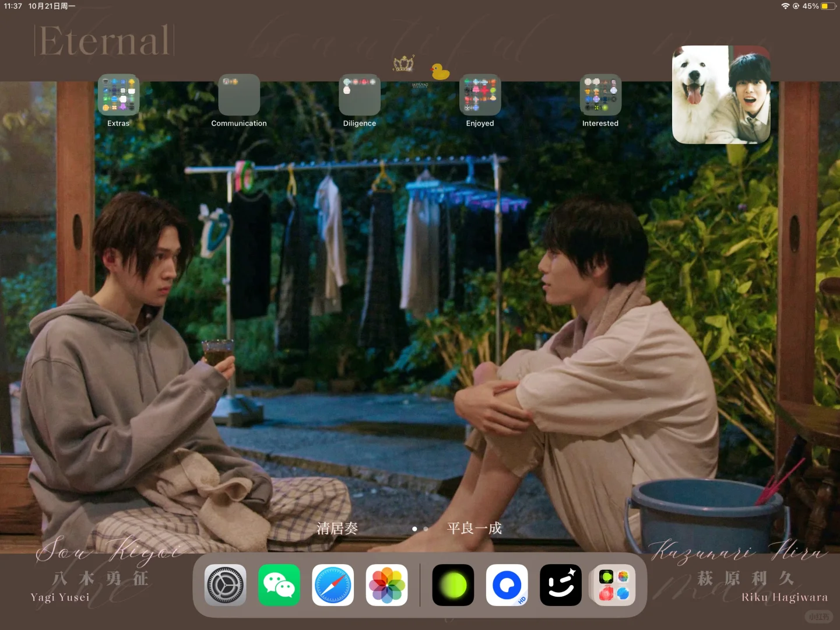
Task: Tap the Wi-Fi icon in status bar
Action: (785, 6)
